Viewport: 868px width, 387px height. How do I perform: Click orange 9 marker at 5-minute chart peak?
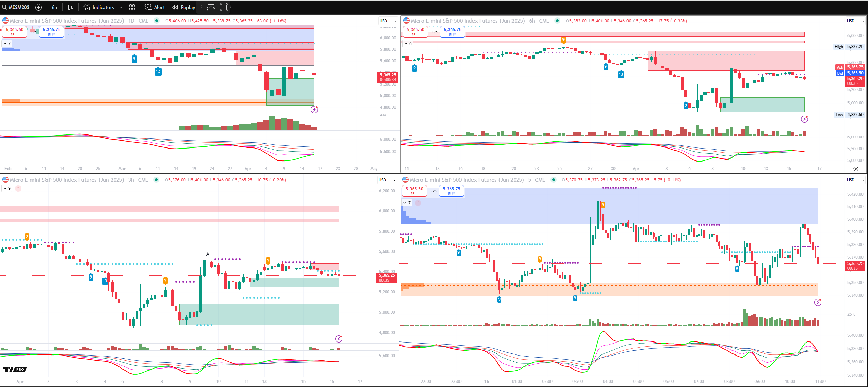603,205
